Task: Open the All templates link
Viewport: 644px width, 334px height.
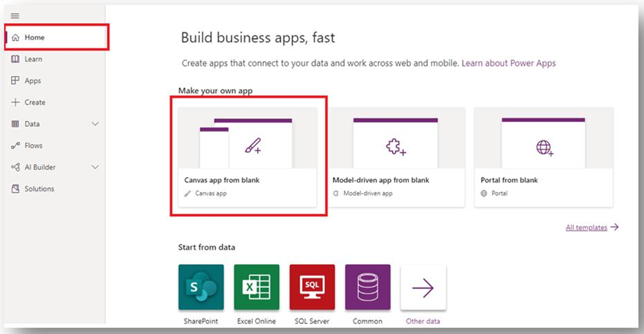Action: tap(586, 227)
